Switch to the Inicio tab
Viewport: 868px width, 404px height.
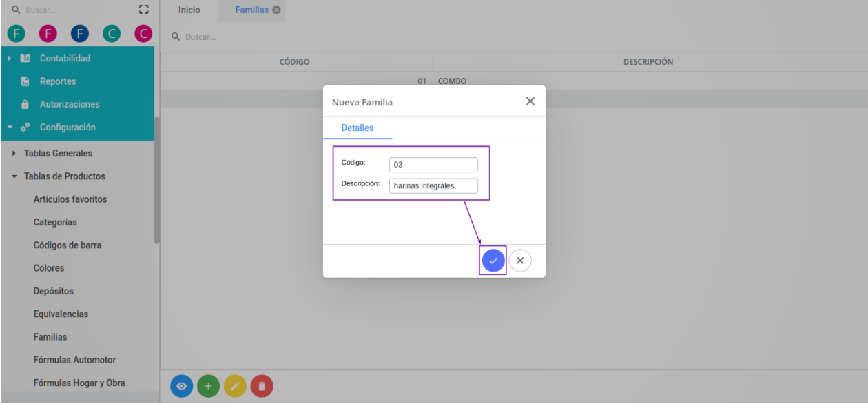point(189,10)
